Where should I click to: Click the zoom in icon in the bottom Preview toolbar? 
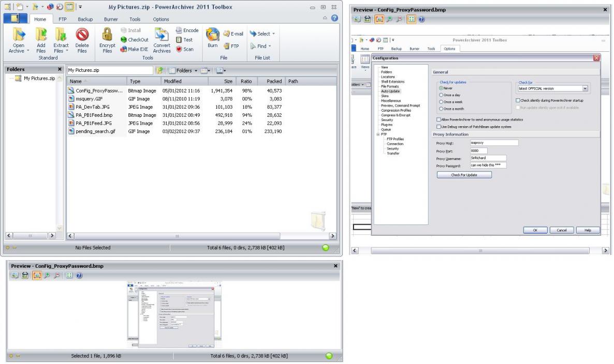47,275
